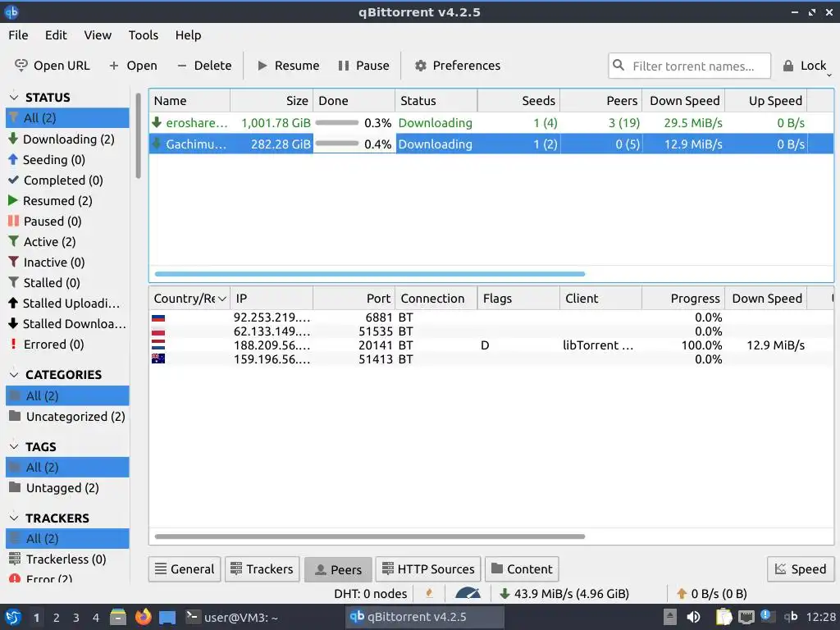Sort torrents by Down Speed column
840x630 pixels.
click(684, 101)
